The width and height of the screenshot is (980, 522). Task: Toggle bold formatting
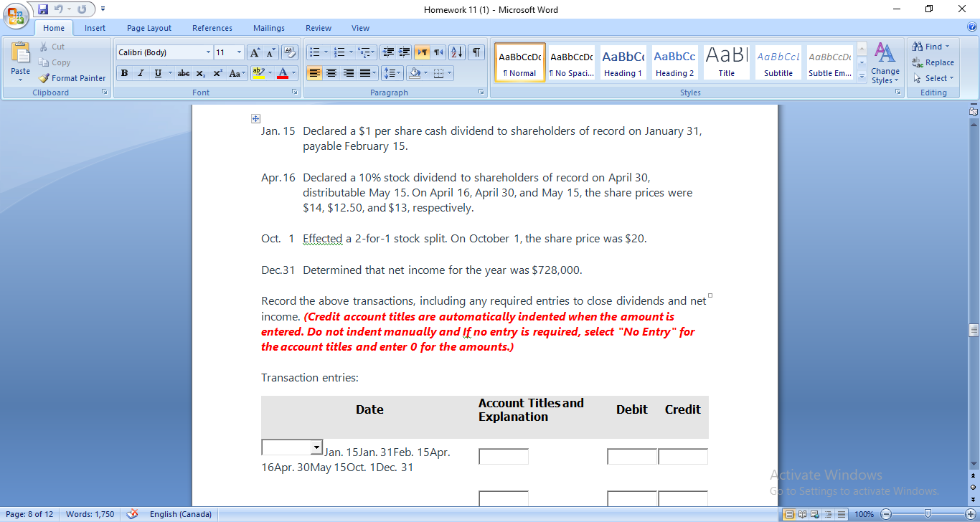124,72
